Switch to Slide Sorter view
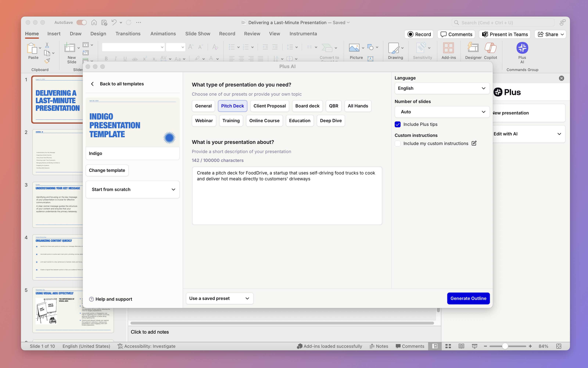 (x=448, y=346)
